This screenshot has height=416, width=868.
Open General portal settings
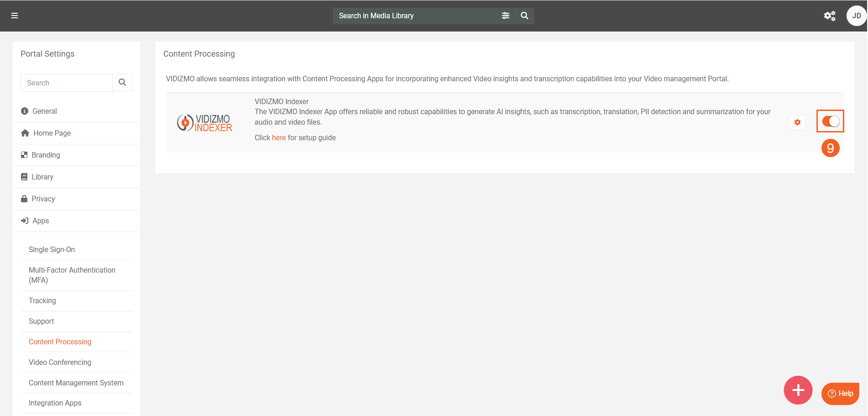coord(44,111)
